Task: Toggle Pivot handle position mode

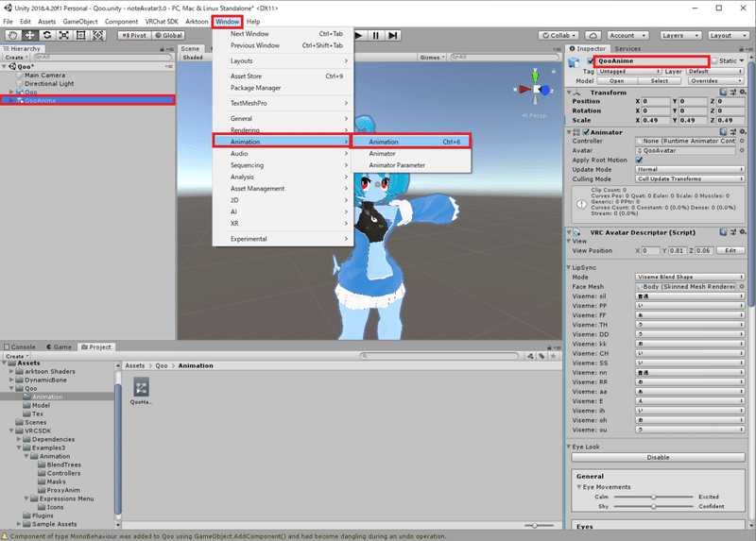Action: coord(134,35)
